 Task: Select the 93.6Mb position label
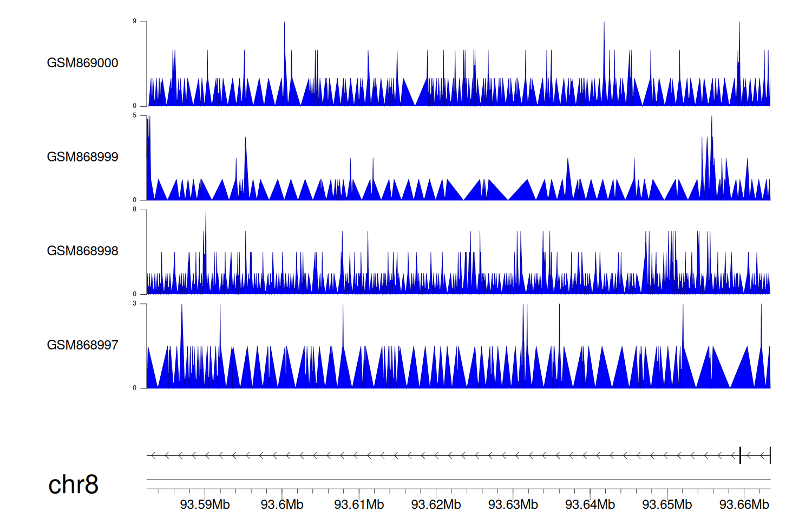coord(282,504)
